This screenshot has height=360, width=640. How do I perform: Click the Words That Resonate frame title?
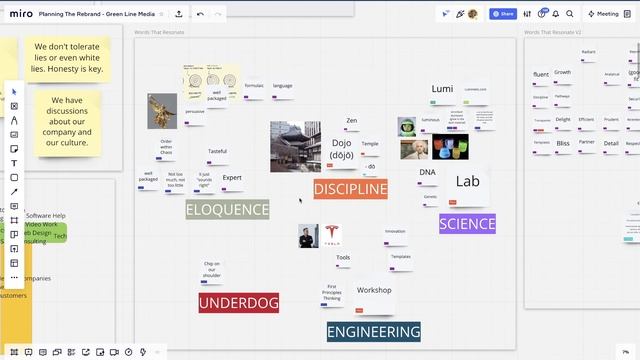click(159, 32)
